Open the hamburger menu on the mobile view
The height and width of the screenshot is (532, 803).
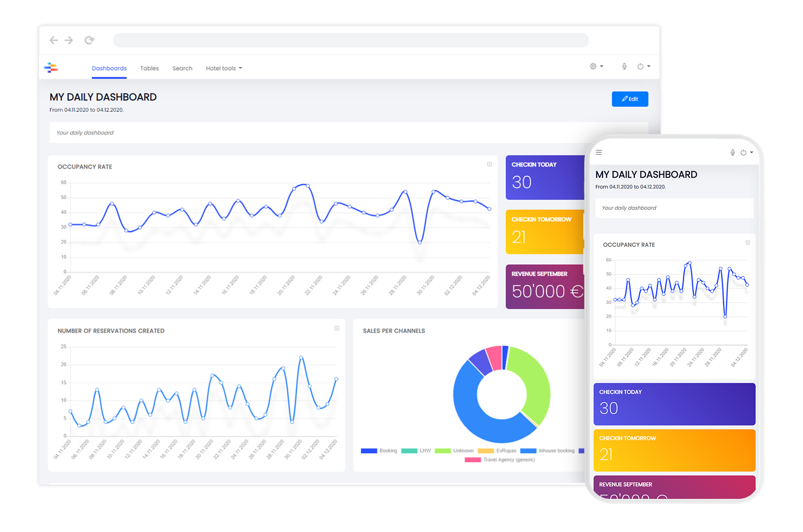point(599,153)
